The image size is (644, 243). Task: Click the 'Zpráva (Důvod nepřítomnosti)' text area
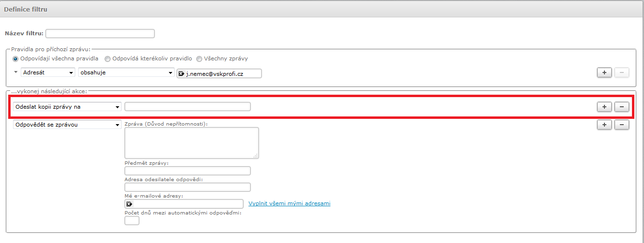pos(192,143)
